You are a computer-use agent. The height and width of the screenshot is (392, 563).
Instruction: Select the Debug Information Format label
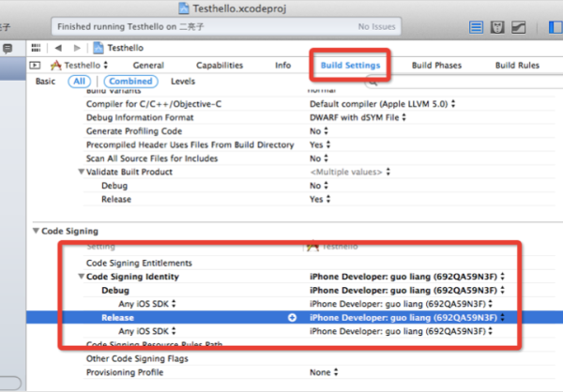(x=140, y=118)
